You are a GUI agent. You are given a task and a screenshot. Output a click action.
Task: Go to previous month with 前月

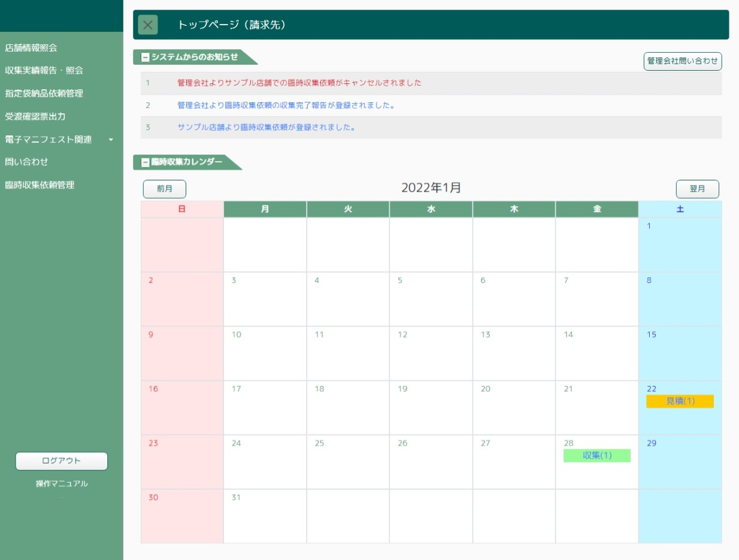165,189
